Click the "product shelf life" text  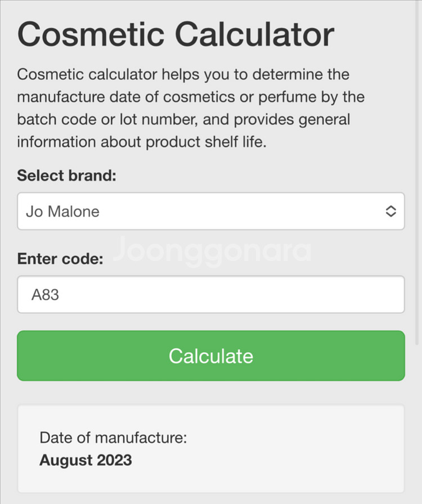click(x=204, y=142)
